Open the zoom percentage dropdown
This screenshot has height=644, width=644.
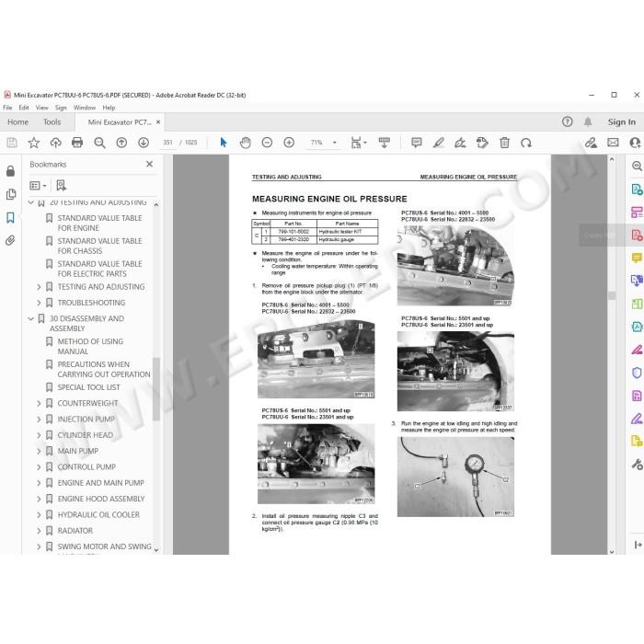[x=335, y=143]
